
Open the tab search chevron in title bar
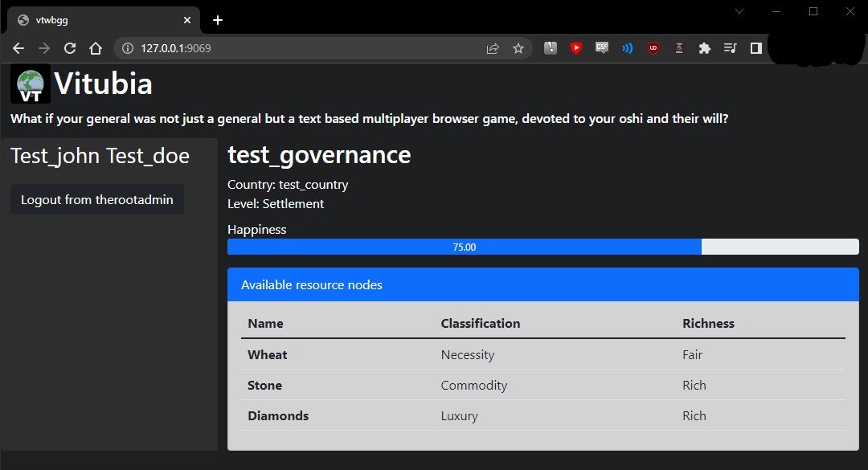tap(739, 11)
